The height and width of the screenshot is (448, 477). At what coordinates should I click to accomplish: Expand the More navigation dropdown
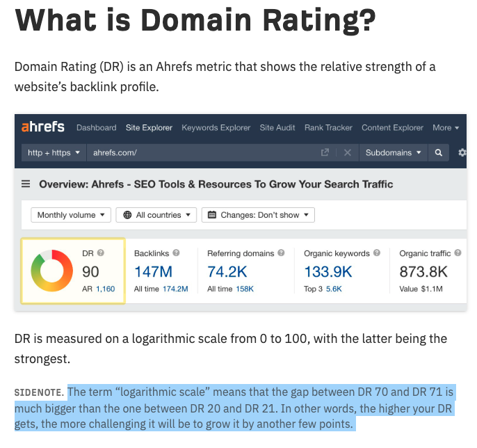[446, 127]
